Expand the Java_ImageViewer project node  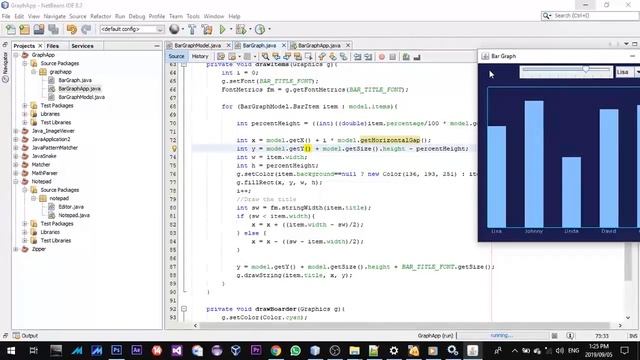(16, 131)
